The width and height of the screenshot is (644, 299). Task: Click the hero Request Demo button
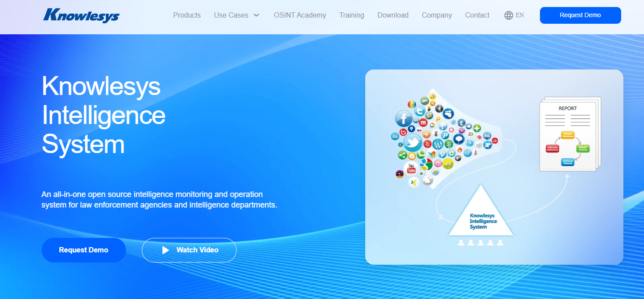(x=84, y=250)
